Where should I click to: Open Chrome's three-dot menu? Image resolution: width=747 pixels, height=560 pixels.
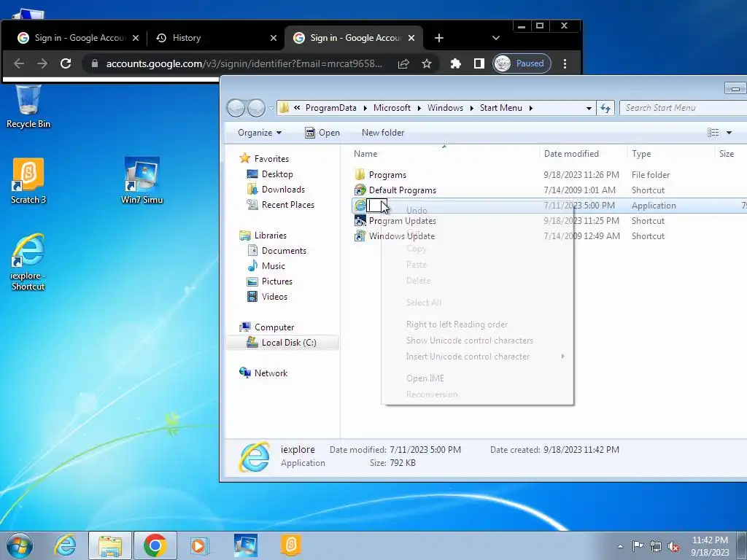[565, 63]
